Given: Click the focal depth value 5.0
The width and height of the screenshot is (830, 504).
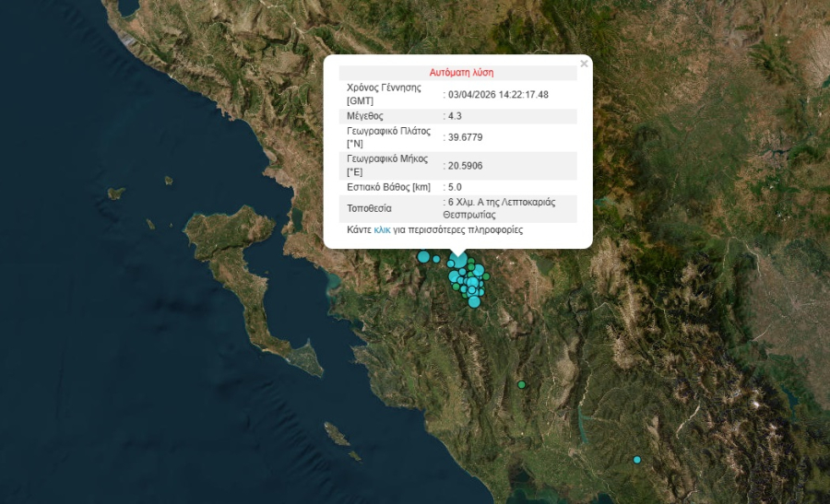Looking at the screenshot, I should click(455, 187).
